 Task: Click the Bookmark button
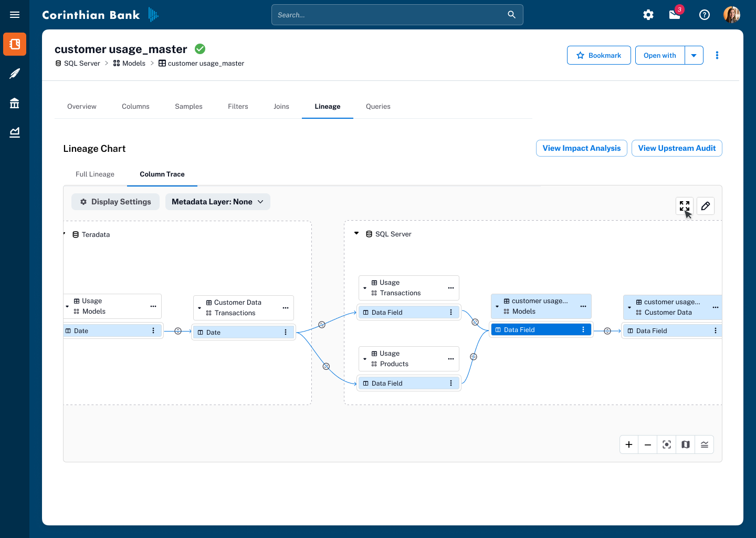[599, 55]
